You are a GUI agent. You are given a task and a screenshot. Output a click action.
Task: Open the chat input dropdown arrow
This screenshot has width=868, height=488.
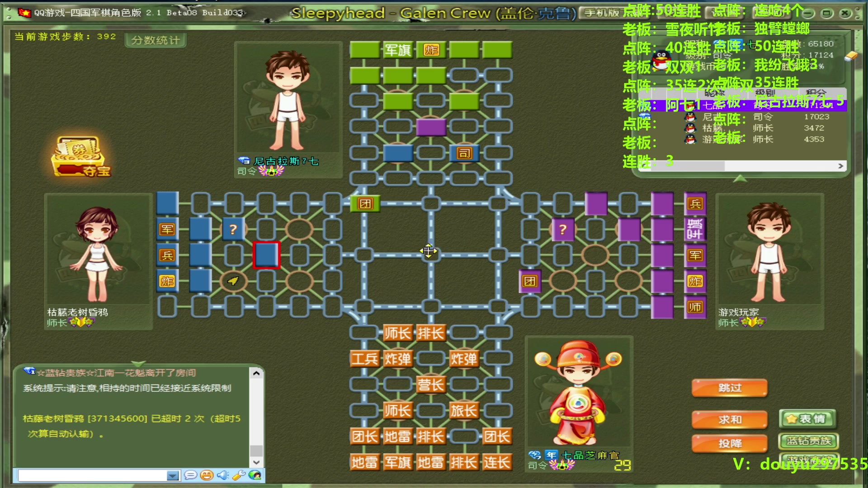coord(173,475)
